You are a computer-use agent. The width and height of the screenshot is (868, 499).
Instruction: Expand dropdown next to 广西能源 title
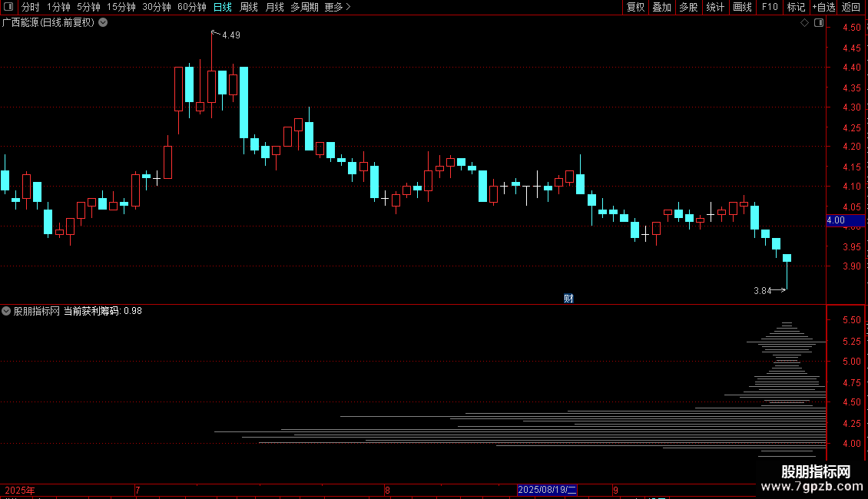(103, 23)
